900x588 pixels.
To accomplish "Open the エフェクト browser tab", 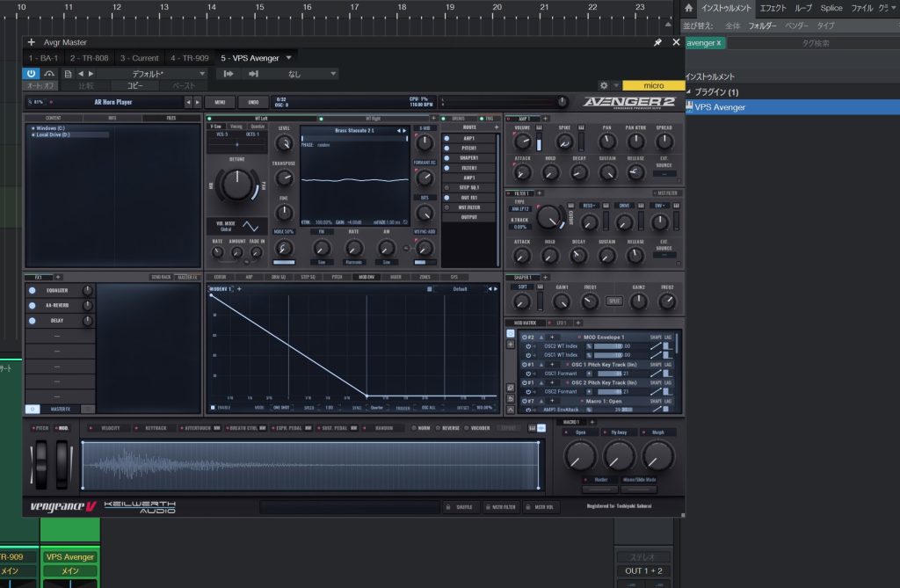I will point(773,8).
